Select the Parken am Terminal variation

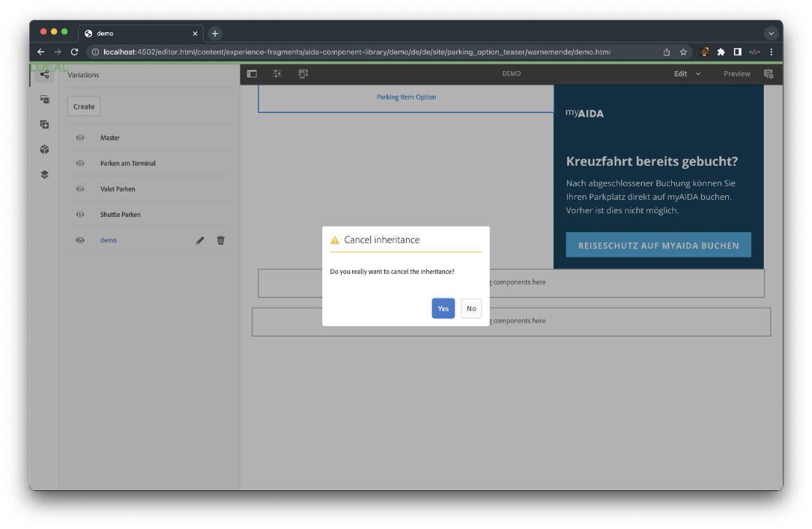click(x=128, y=164)
